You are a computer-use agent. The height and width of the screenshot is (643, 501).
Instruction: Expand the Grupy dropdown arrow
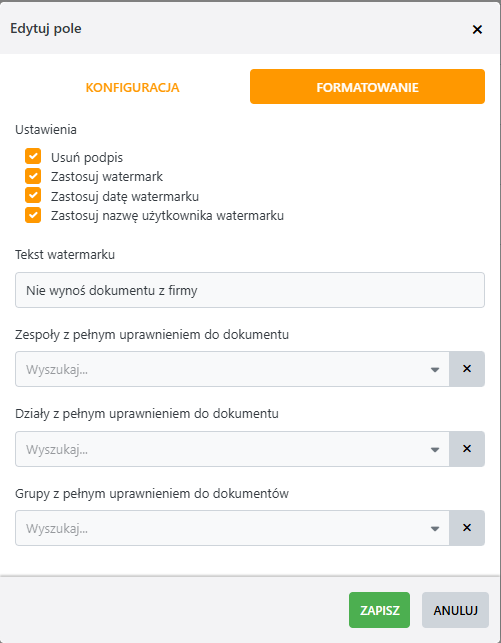435,529
